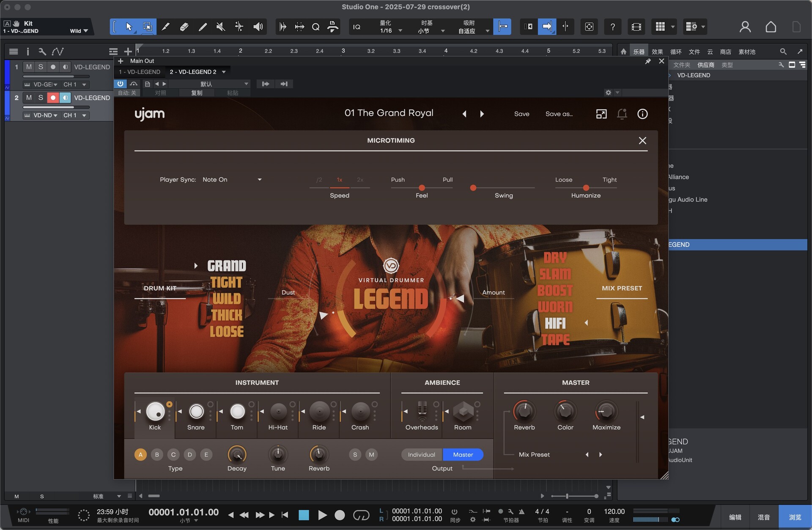Click the tempo 120.00 field
Screen dimensions: 812x530
[x=614, y=511]
